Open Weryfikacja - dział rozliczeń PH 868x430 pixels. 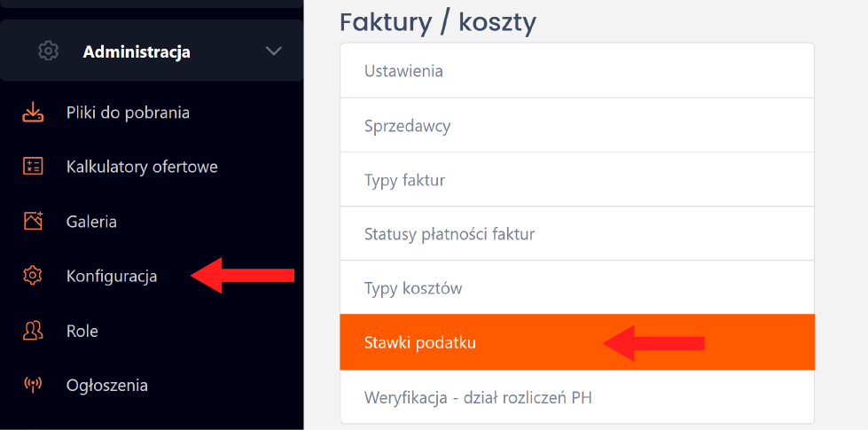577,397
